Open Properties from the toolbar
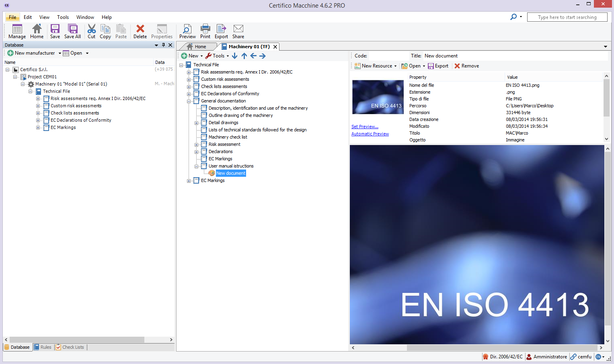Image resolution: width=614 pixels, height=364 pixels. click(162, 31)
